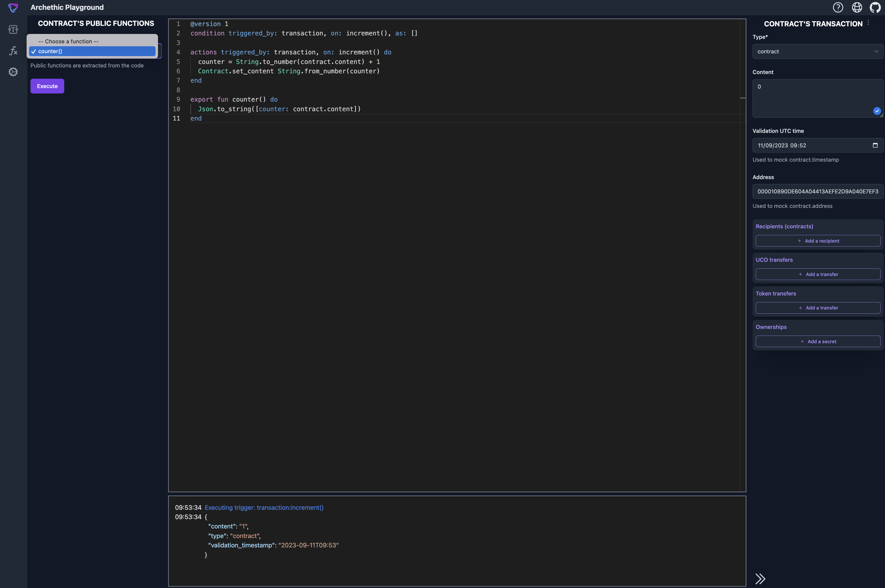This screenshot has width=885, height=588.
Task: Click the Address input field
Action: pos(818,191)
